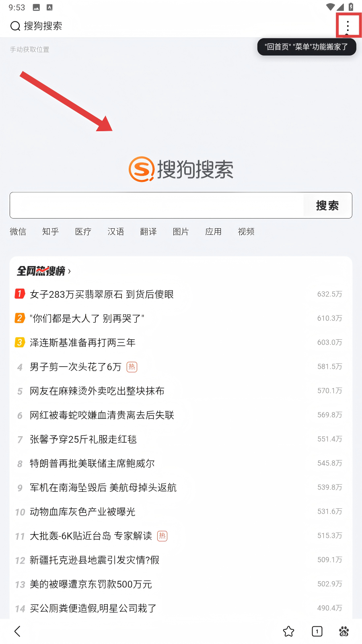Viewport: 362px width, 644px height.
Task: Tap the magnifier icon beside 搜狗搜索
Action: pos(15,26)
